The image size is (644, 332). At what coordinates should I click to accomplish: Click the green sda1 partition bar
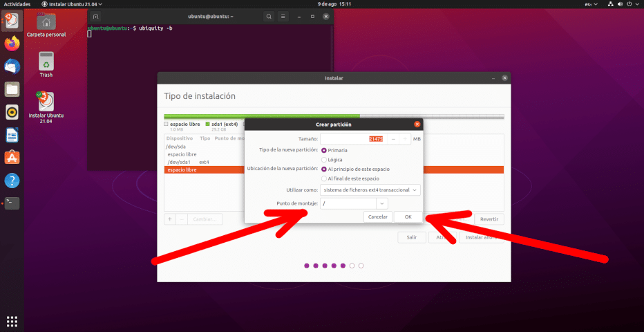(x=262, y=117)
